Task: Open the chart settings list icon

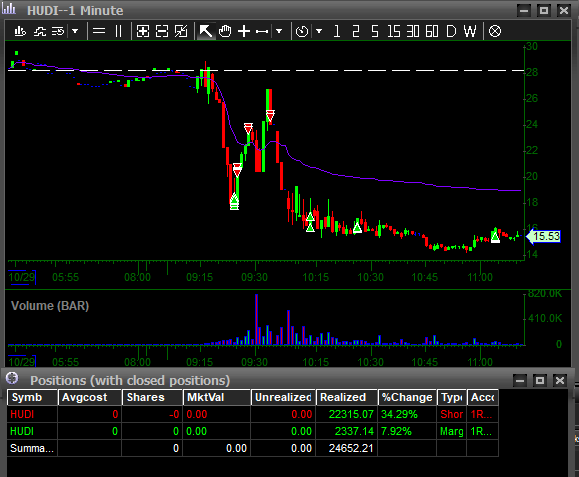Action: (58, 31)
